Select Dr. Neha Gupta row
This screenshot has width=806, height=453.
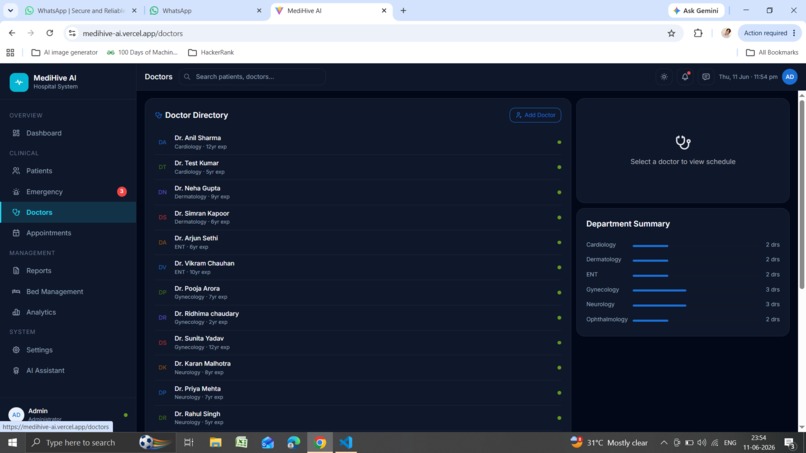(x=358, y=192)
